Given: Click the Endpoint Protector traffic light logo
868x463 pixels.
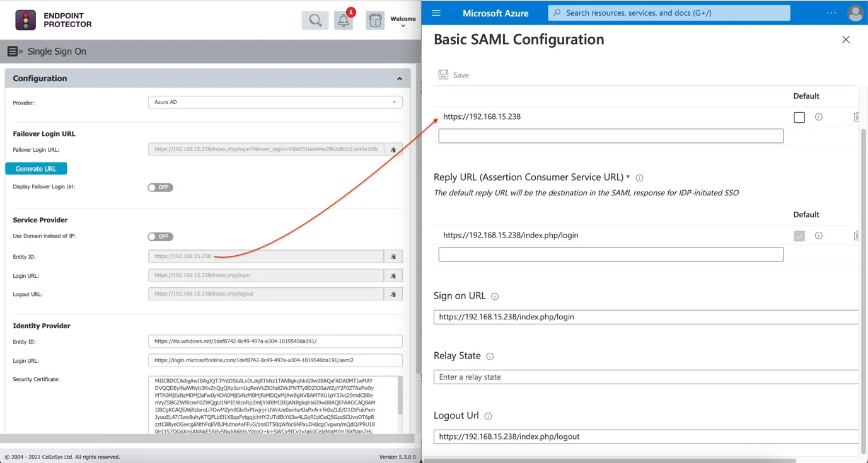Looking at the screenshot, I should click(x=26, y=20).
